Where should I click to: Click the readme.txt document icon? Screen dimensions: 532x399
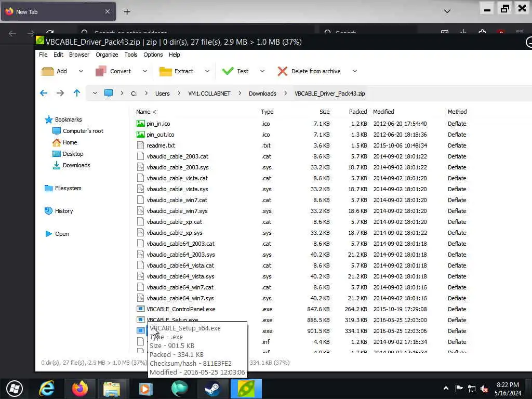[x=140, y=145]
